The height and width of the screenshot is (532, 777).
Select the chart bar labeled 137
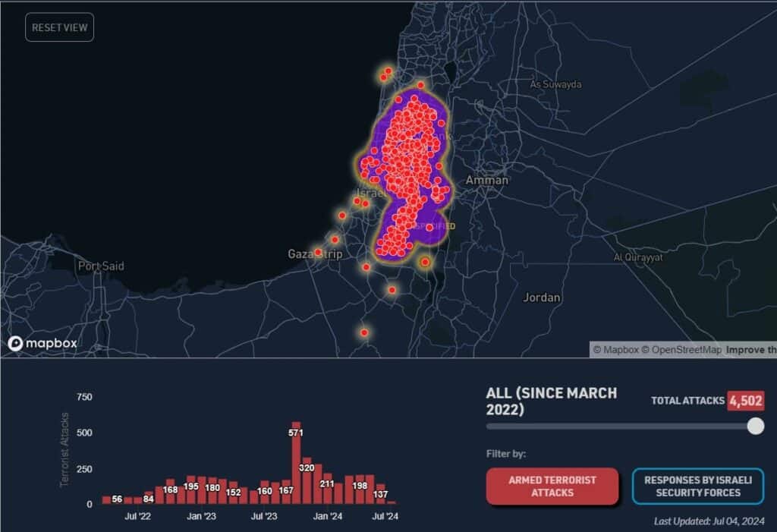point(381,494)
